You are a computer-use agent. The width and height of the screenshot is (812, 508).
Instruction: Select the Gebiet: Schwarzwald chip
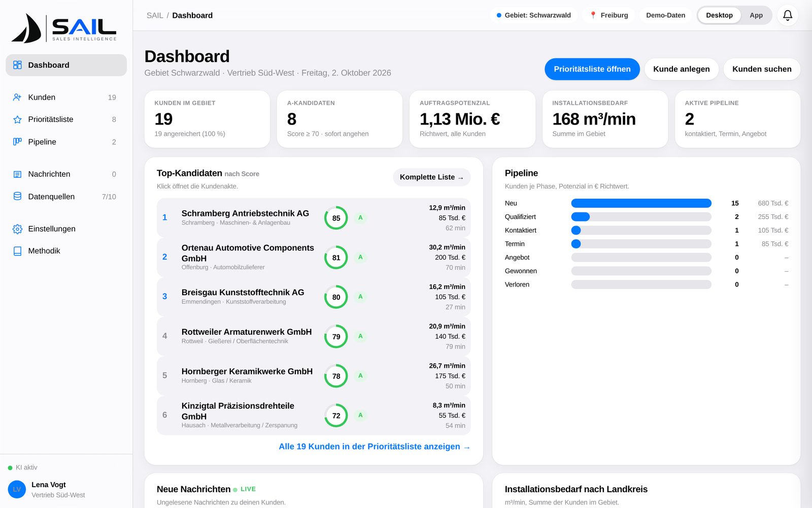(534, 15)
